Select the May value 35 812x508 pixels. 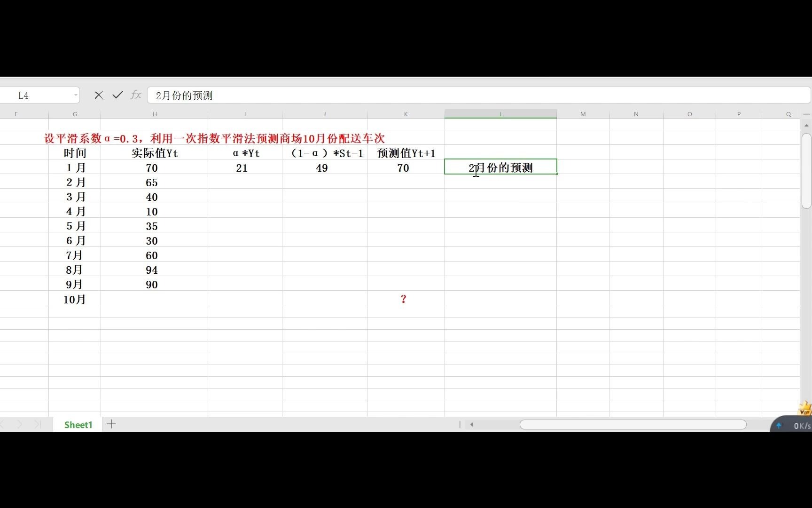coord(155,226)
